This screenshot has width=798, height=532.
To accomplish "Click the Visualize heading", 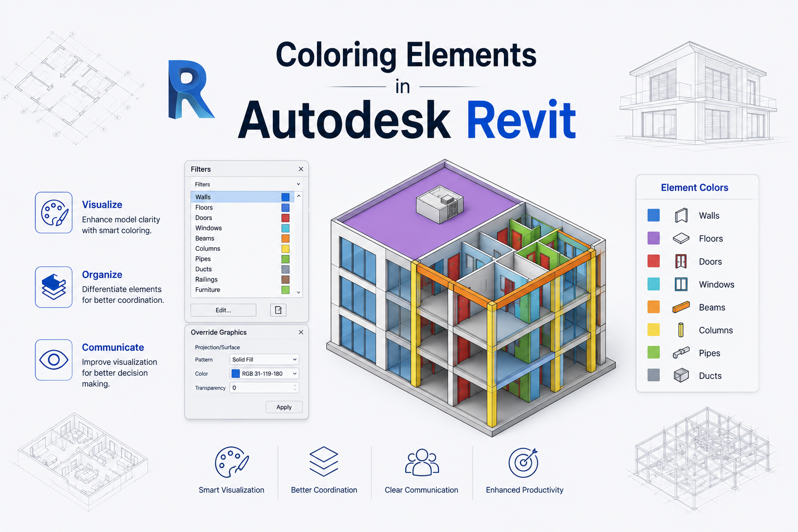I will (102, 205).
